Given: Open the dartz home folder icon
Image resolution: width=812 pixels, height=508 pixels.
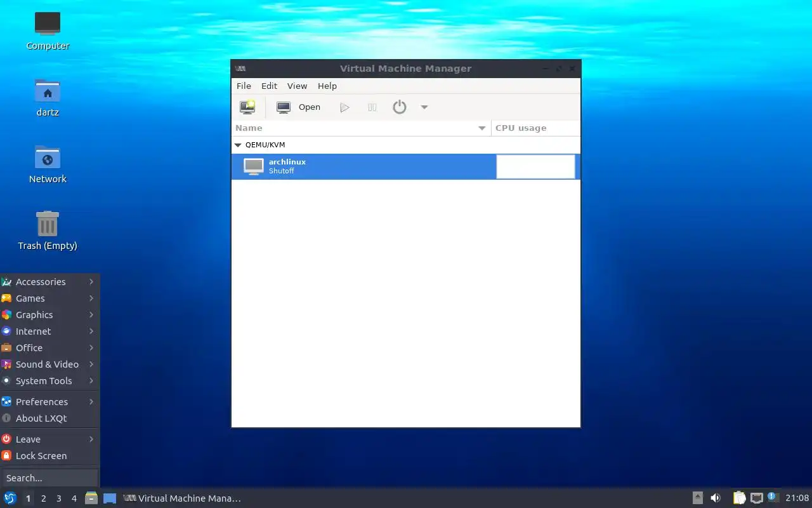Looking at the screenshot, I should click(x=48, y=98).
